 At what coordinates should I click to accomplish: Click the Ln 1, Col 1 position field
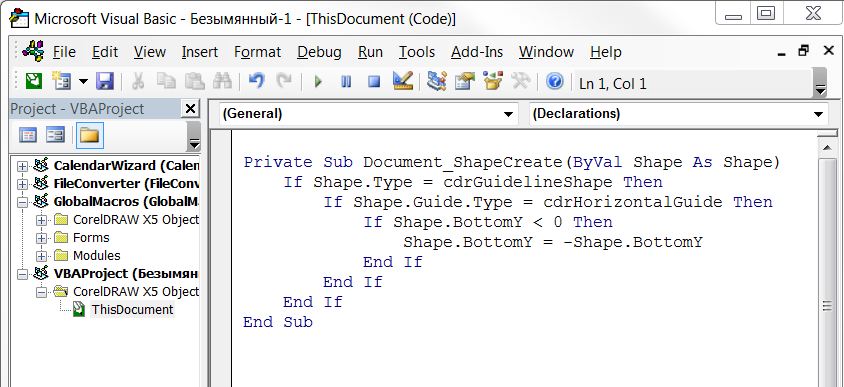click(x=693, y=83)
